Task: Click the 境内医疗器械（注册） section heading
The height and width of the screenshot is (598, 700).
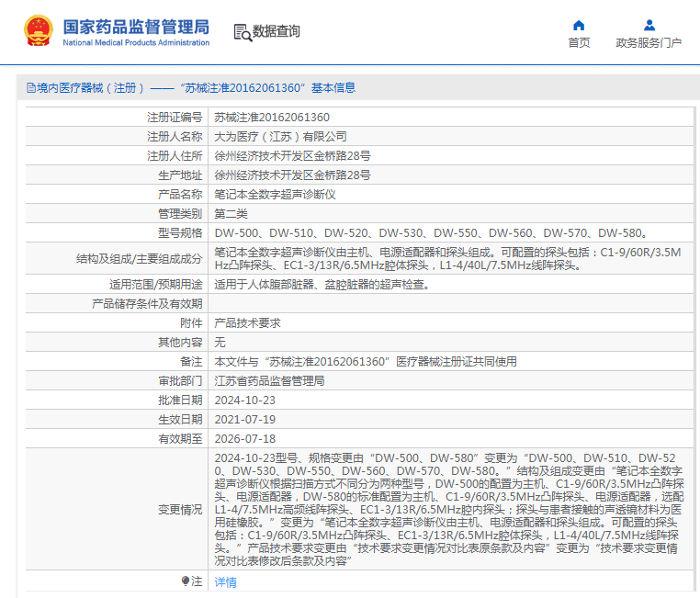Action: point(90,88)
